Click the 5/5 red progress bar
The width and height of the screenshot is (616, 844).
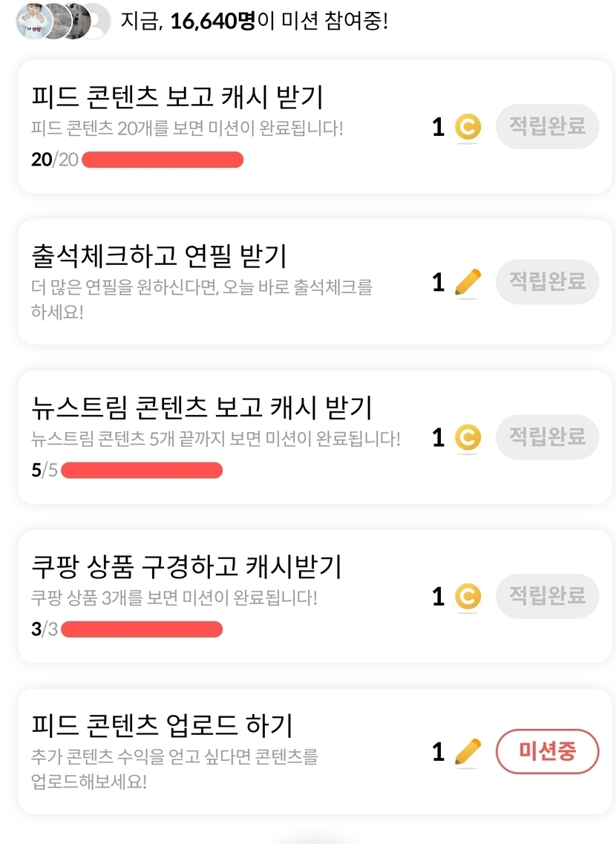pos(141,470)
